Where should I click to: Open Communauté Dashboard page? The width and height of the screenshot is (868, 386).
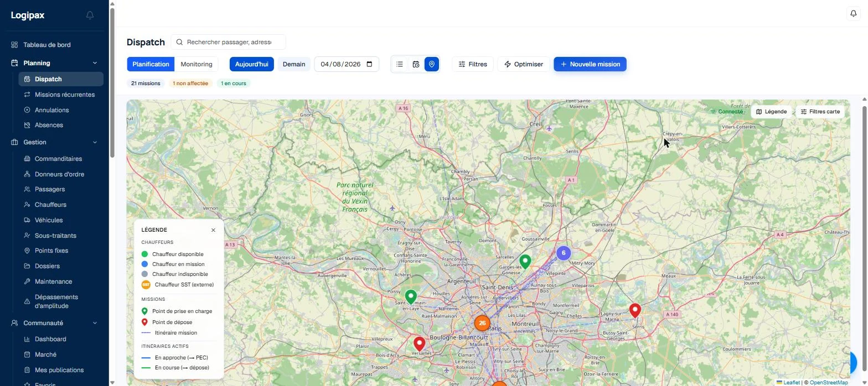61,339
